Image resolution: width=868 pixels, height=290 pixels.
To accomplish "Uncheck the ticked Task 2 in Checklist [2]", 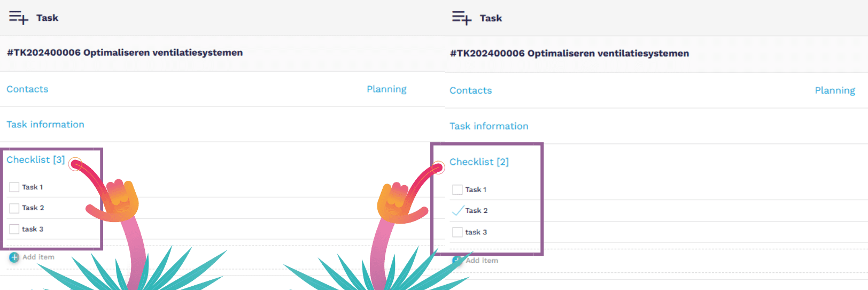I will pos(458,211).
